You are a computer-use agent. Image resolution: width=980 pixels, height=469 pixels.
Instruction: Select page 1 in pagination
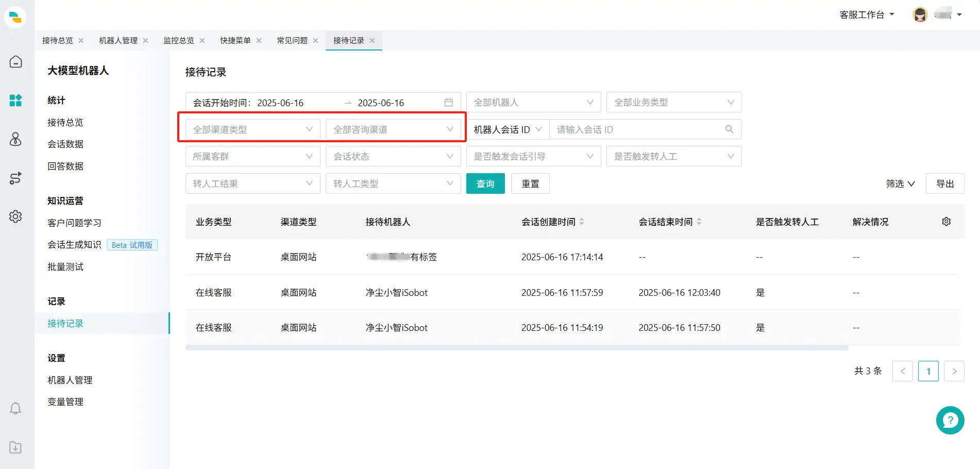pos(928,371)
